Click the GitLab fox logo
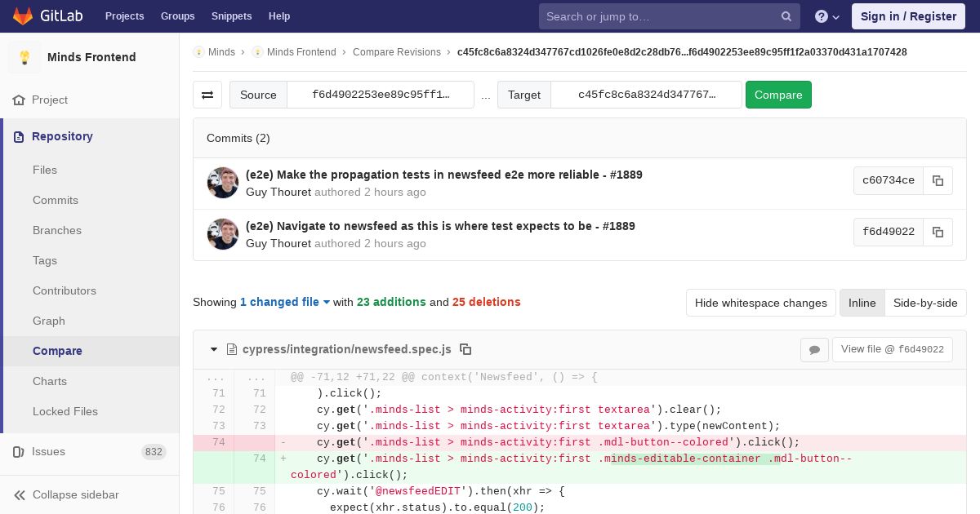The width and height of the screenshot is (980, 514). pyautogui.click(x=23, y=16)
